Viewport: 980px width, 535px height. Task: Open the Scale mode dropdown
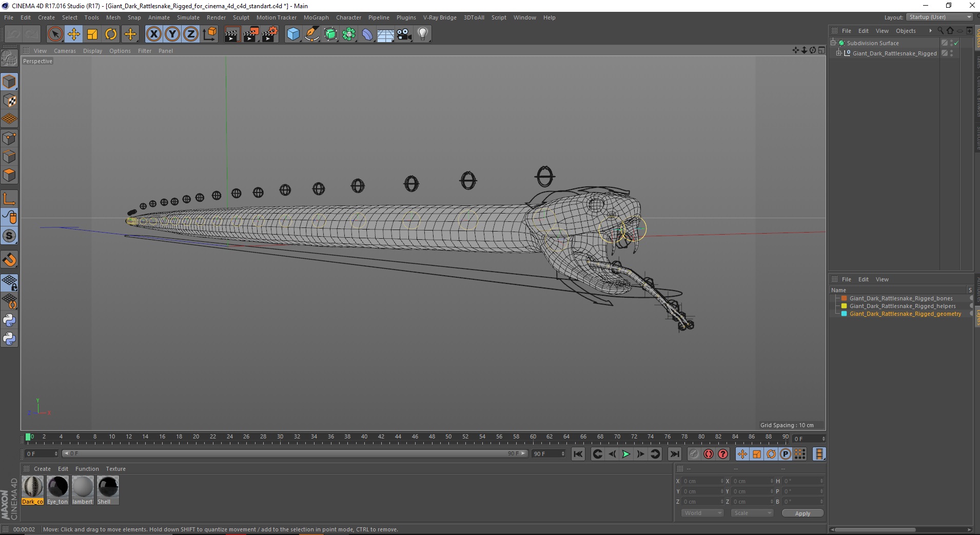tap(752, 513)
